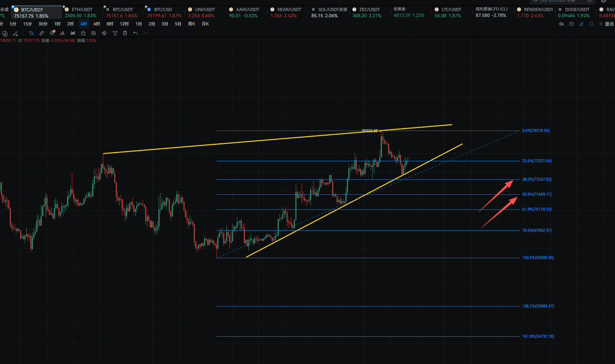
Task: Open the AAVE/USDT ticker tab
Action: (x=247, y=13)
